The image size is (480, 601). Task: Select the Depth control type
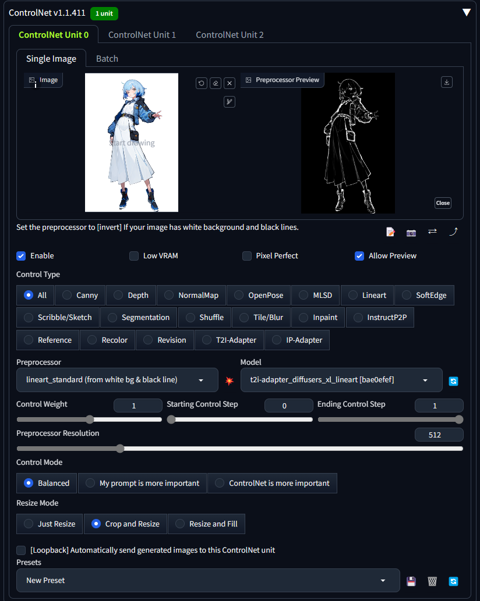coord(131,295)
